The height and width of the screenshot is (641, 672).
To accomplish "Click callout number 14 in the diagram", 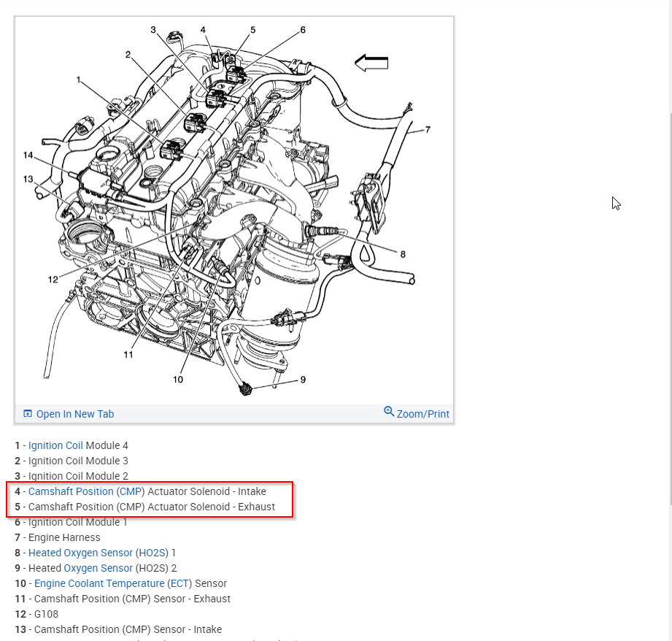I will pos(28,155).
